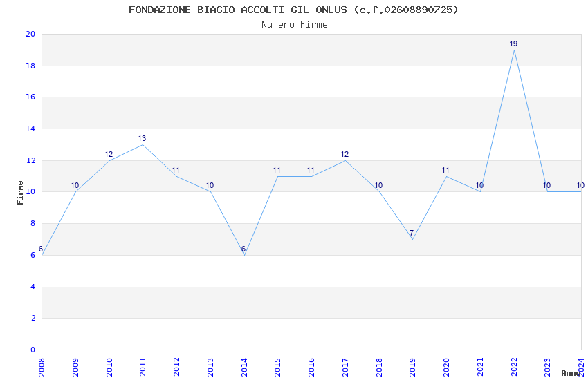The image size is (588, 380).
Task: Click y-axis tick label "10"
Action: coord(30,191)
